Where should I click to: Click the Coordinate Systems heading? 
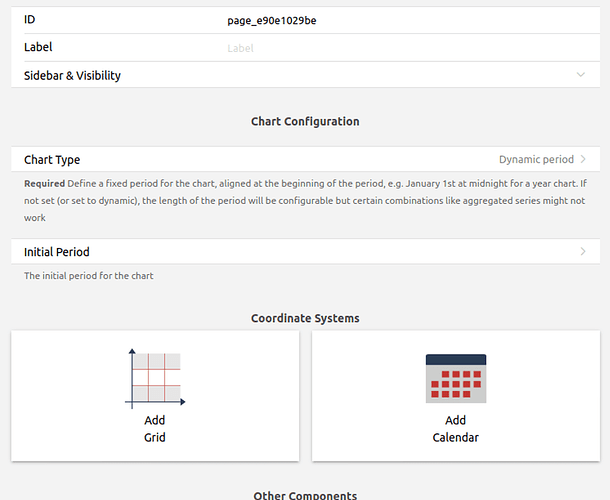click(x=305, y=319)
